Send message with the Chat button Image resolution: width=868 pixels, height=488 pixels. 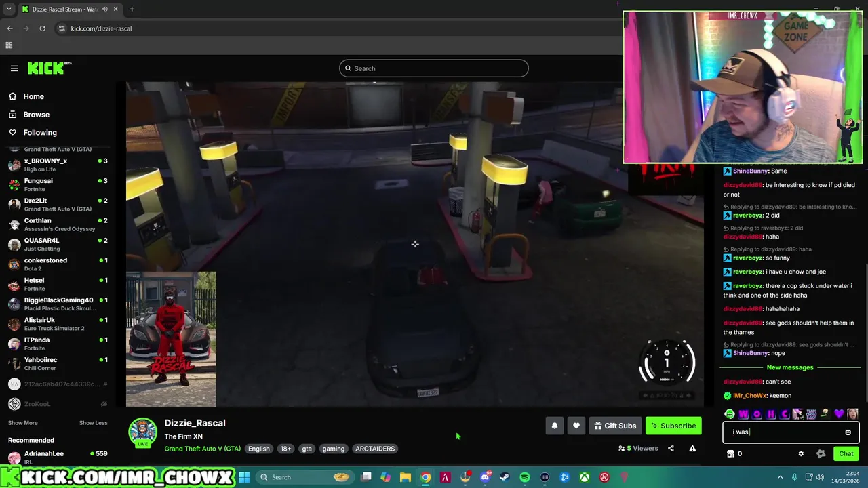tap(846, 454)
